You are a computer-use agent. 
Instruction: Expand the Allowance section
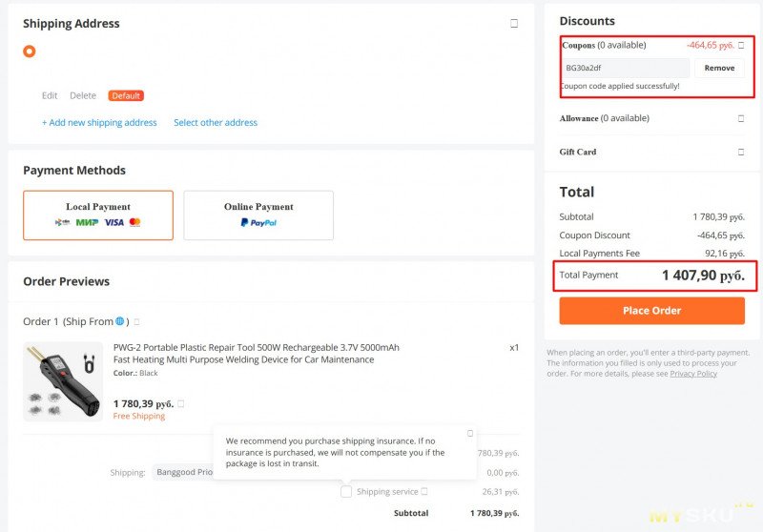(x=741, y=118)
